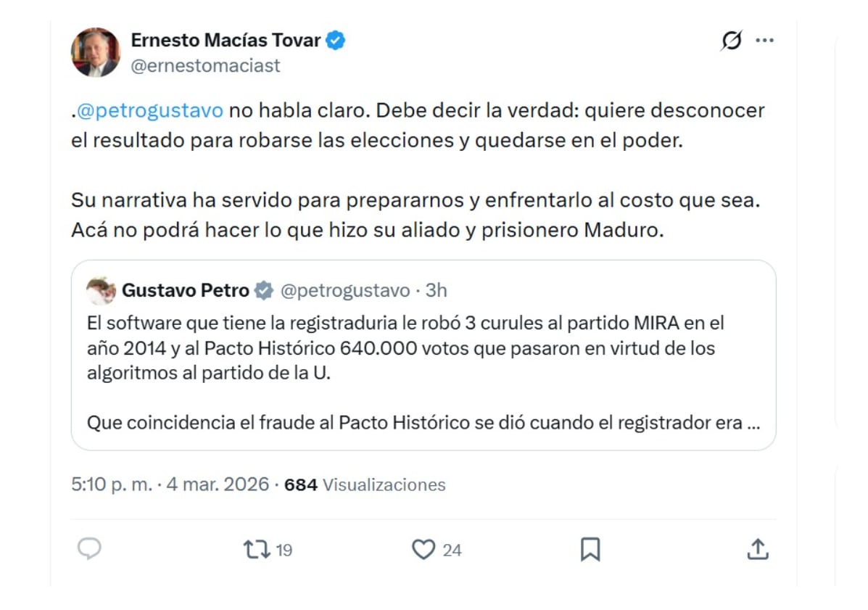Open the tweet options menu with three dots
This screenshot has width=868, height=610.
tap(765, 41)
